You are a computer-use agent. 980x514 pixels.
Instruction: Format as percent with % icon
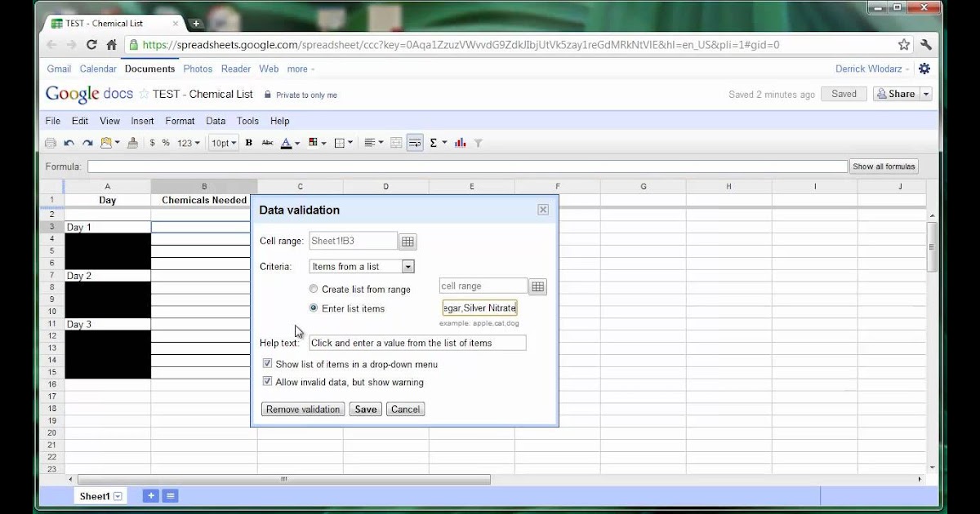(166, 143)
